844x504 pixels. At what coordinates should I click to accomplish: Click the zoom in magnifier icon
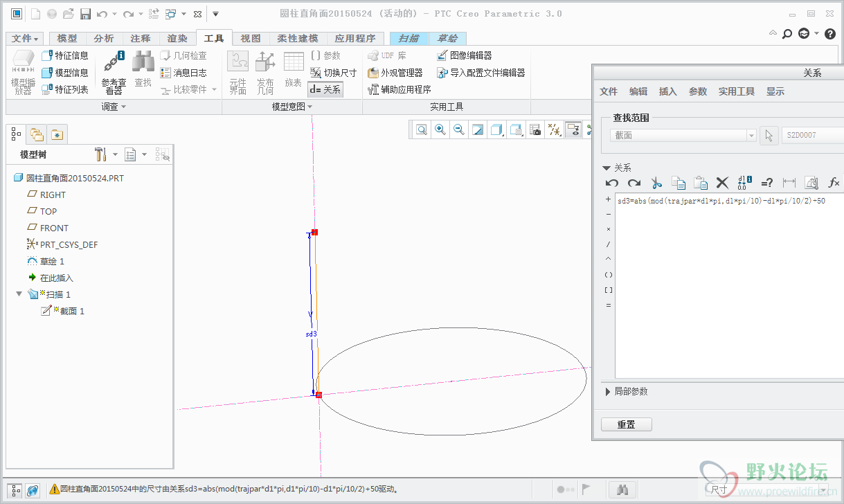coord(440,129)
